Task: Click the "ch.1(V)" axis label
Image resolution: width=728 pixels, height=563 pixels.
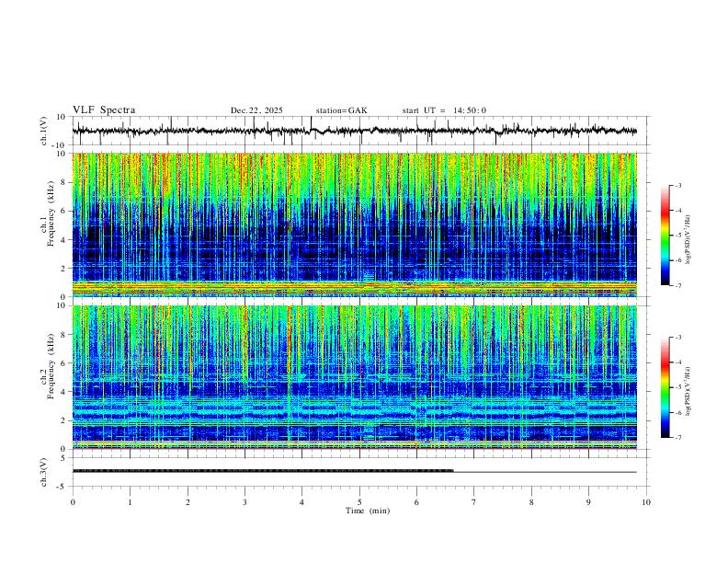Action: coord(44,131)
